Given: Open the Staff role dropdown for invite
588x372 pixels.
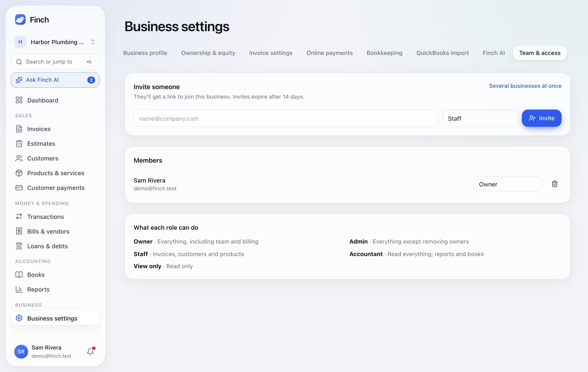Looking at the screenshot, I should click(x=480, y=118).
